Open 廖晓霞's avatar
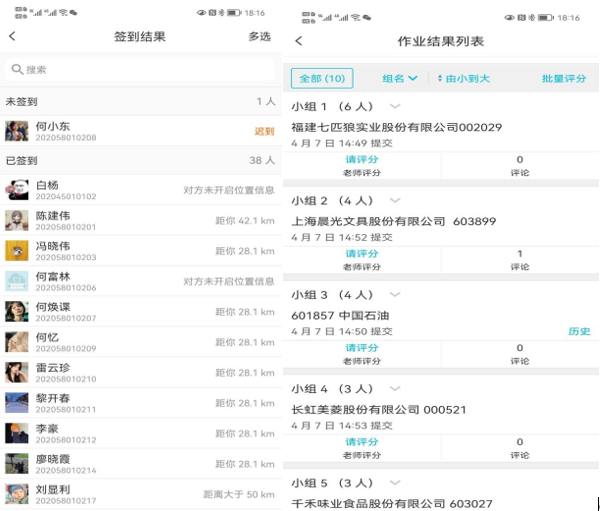The image size is (600, 511). pyautogui.click(x=16, y=464)
